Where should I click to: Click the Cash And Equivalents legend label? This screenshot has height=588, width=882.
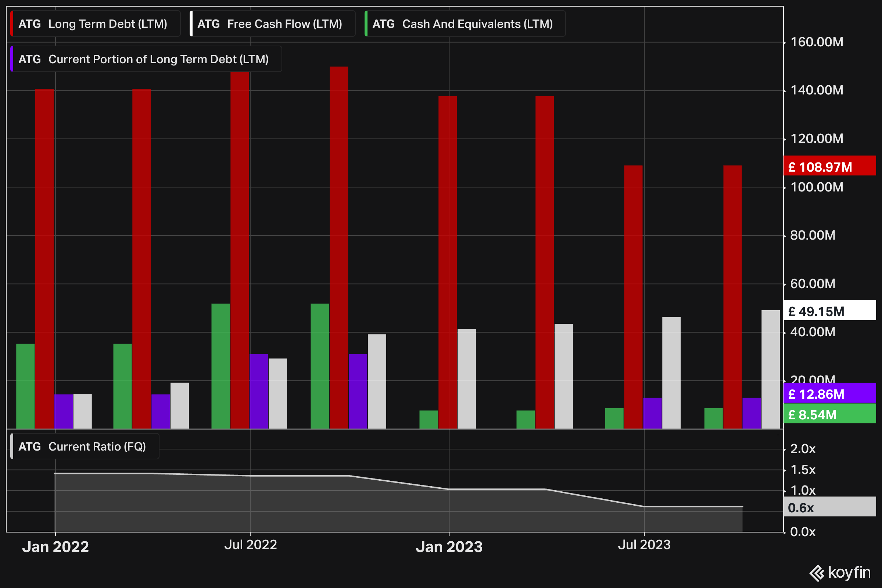(x=477, y=24)
